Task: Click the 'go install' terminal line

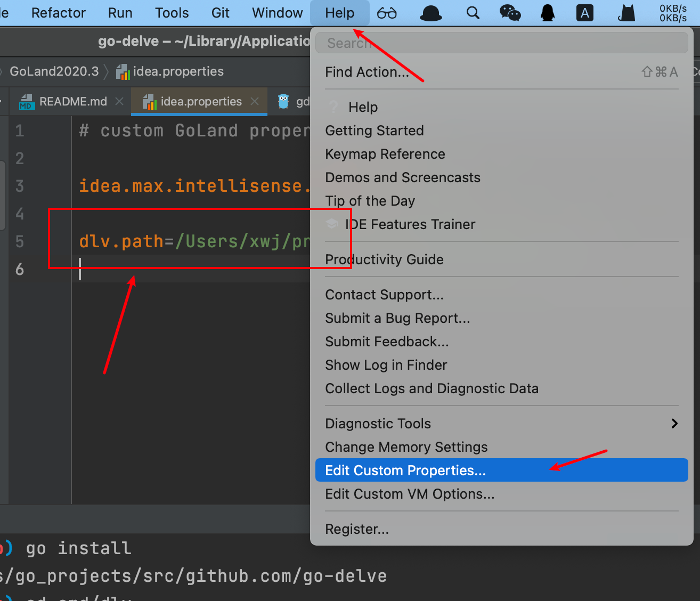Action: coord(78,548)
